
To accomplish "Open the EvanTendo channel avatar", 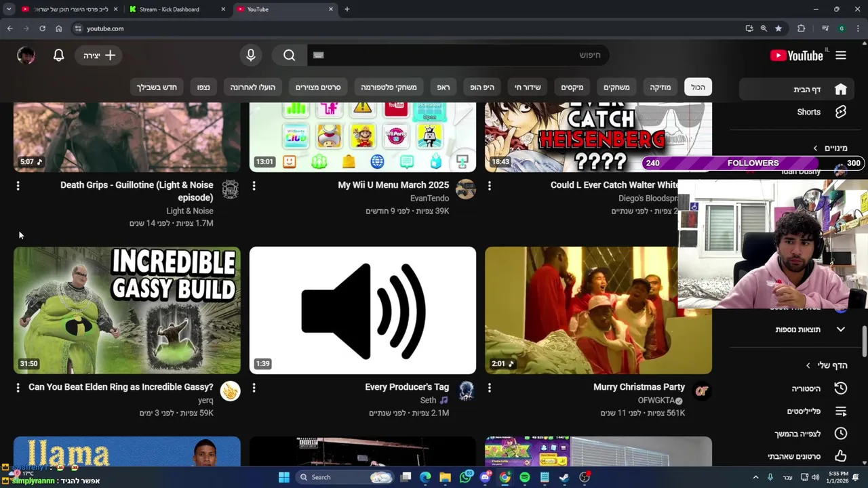I will point(466,190).
